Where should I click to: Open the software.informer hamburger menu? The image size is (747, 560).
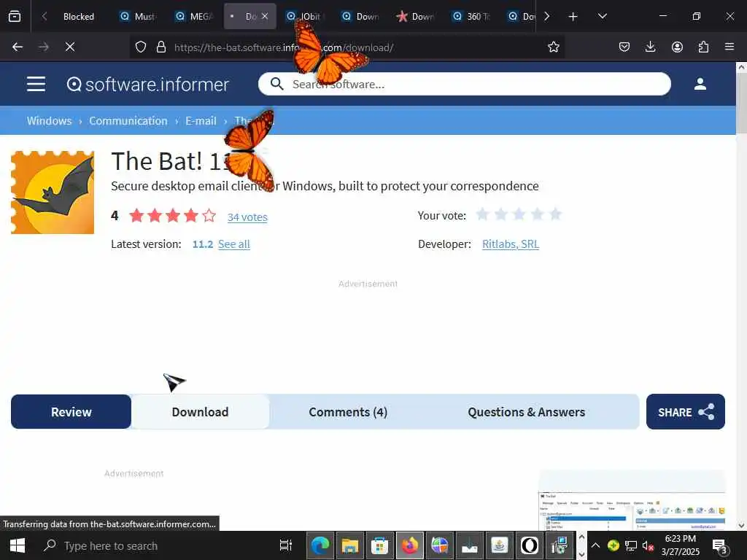click(36, 85)
